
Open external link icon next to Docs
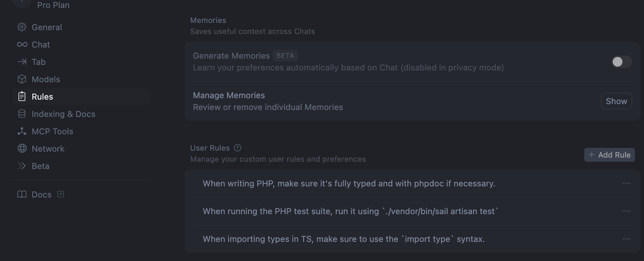point(60,194)
